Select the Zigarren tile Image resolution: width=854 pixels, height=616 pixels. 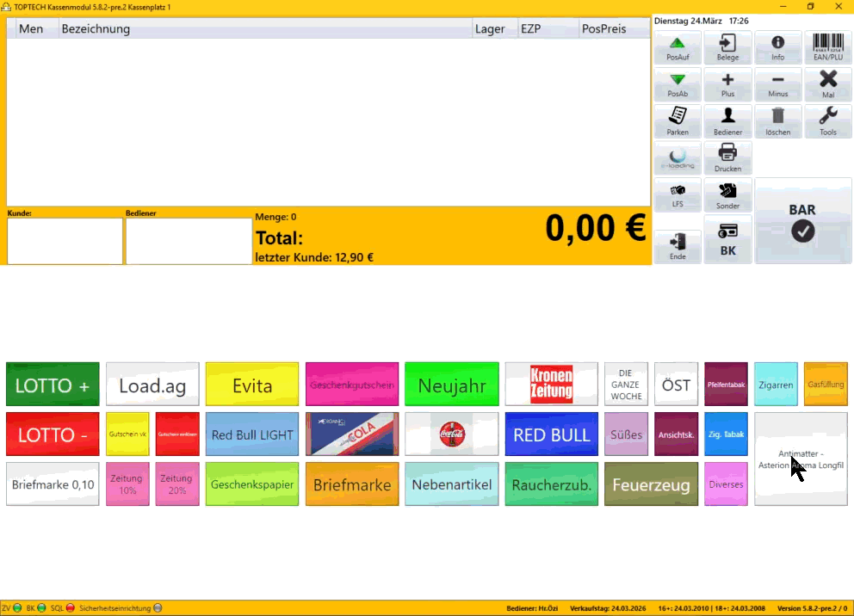click(x=776, y=385)
